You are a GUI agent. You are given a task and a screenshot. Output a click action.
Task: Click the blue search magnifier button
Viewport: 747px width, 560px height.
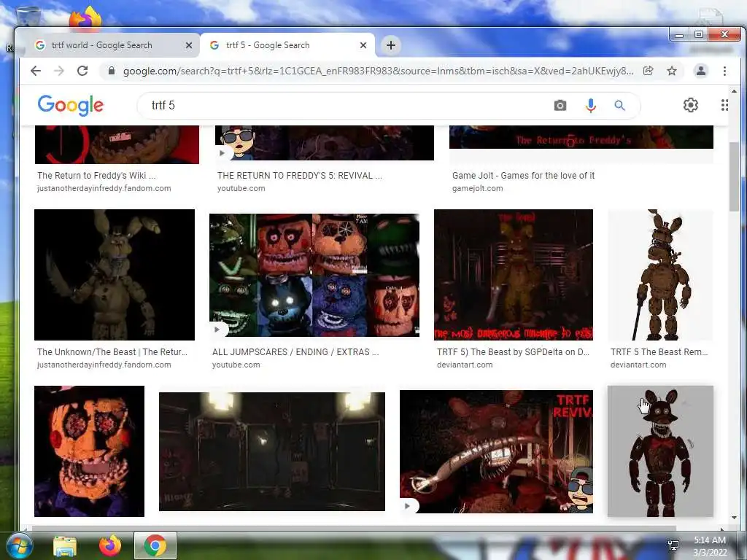coord(619,105)
